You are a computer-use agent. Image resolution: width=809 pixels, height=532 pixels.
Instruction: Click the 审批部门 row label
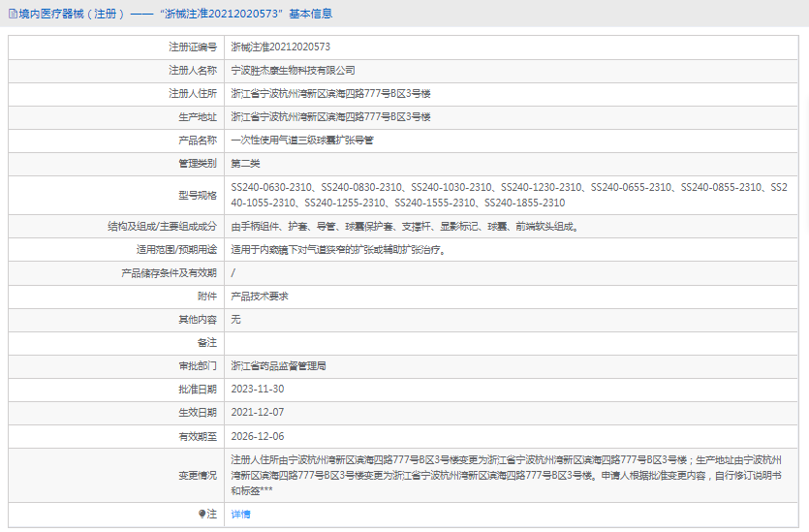(x=198, y=366)
